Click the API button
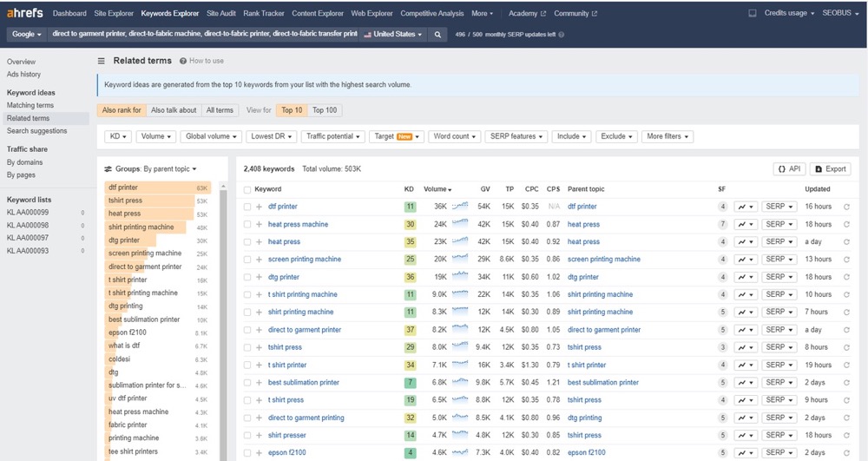This screenshot has height=461, width=868. 789,168
